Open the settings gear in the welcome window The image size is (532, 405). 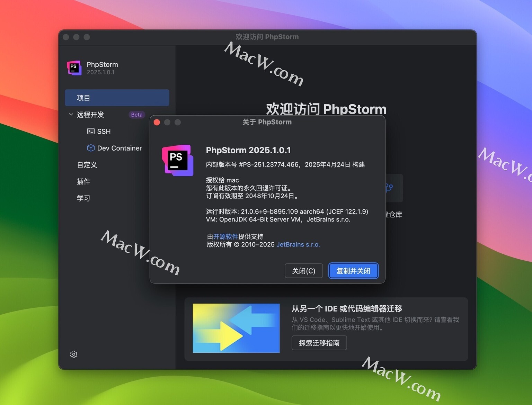pos(73,354)
